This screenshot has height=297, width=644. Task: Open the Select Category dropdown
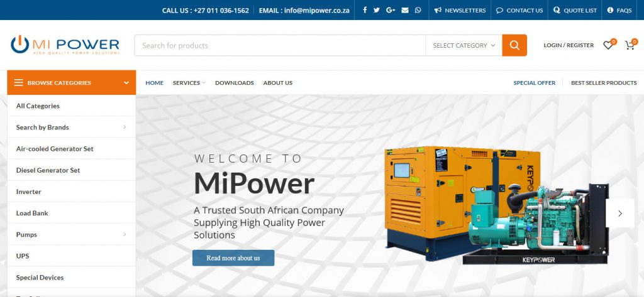click(464, 45)
